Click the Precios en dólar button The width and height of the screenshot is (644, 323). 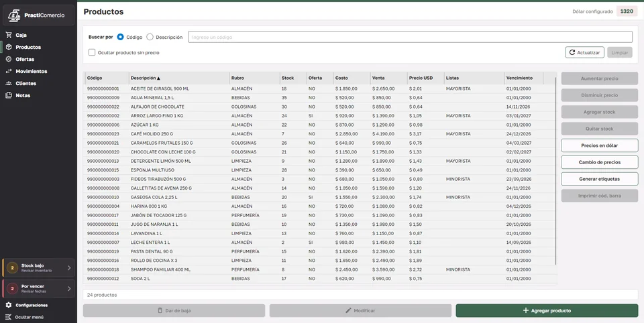tap(599, 145)
